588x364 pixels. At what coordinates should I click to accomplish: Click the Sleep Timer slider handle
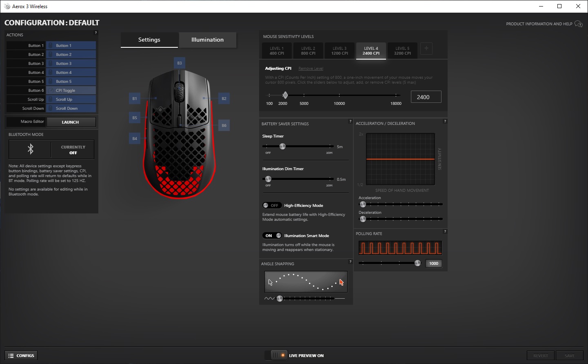(282, 146)
